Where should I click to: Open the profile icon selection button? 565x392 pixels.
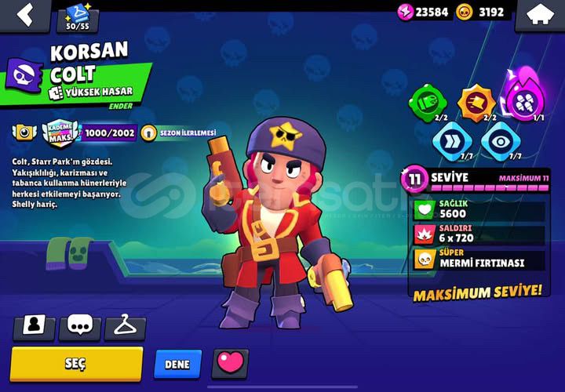(35, 327)
